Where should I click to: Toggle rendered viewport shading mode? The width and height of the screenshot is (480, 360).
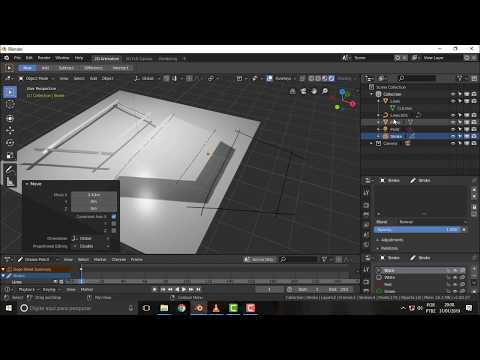coord(332,78)
